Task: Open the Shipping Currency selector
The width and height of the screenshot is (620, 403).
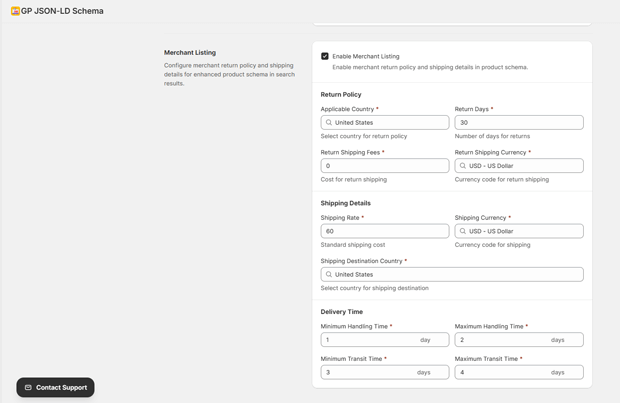Action: [x=524, y=231]
